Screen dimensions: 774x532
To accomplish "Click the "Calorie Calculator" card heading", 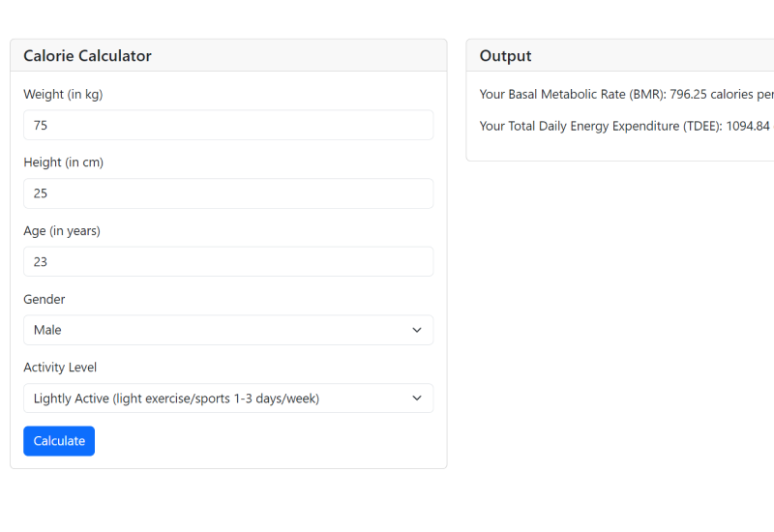I will [87, 56].
